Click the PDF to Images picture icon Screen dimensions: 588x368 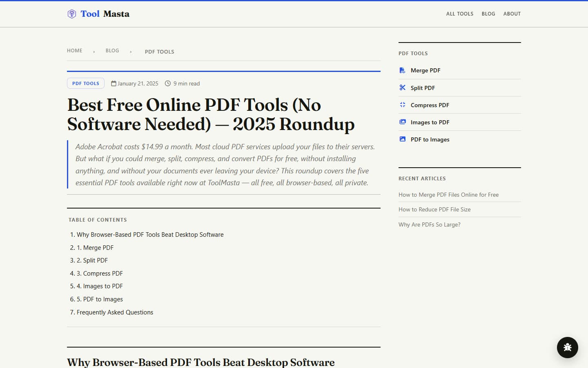[402, 139]
